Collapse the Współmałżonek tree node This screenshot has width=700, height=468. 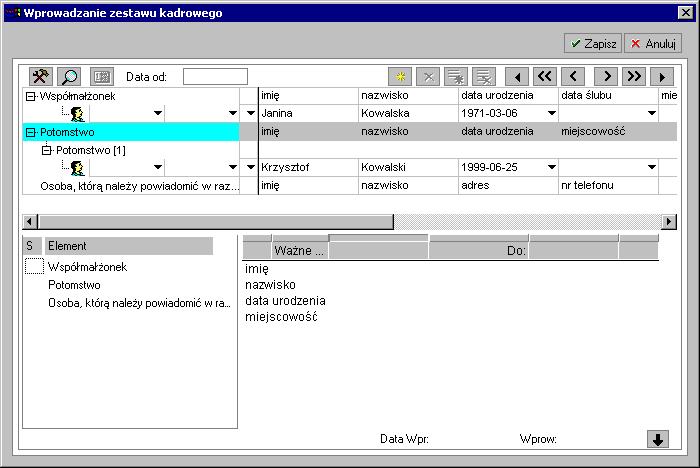(30, 96)
